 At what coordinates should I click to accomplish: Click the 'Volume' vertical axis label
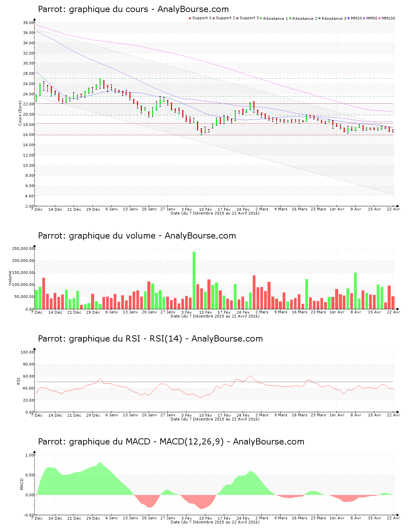(10, 278)
